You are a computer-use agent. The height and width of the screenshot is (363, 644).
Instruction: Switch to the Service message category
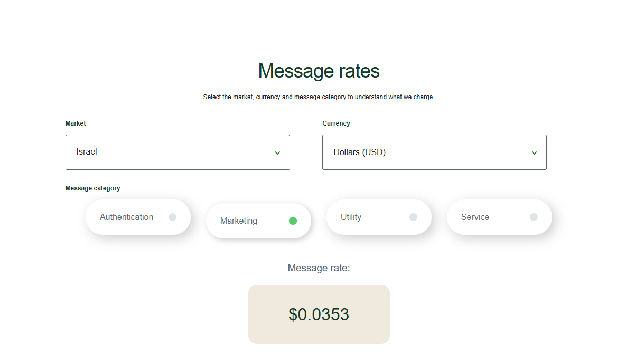(475, 217)
